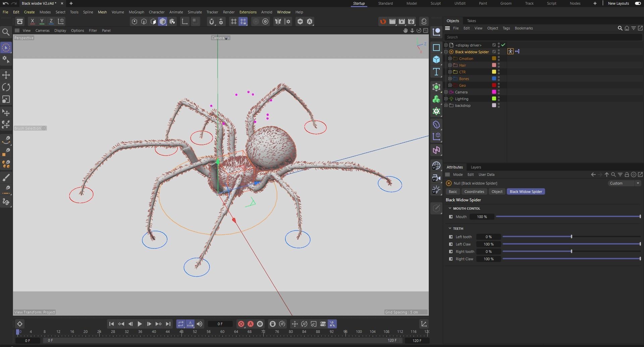The image size is (644, 347).
Task: Add a Text spline object
Action: pos(436,72)
